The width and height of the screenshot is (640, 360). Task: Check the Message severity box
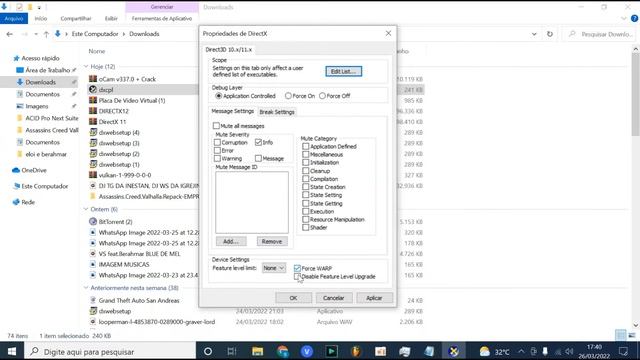click(258, 158)
